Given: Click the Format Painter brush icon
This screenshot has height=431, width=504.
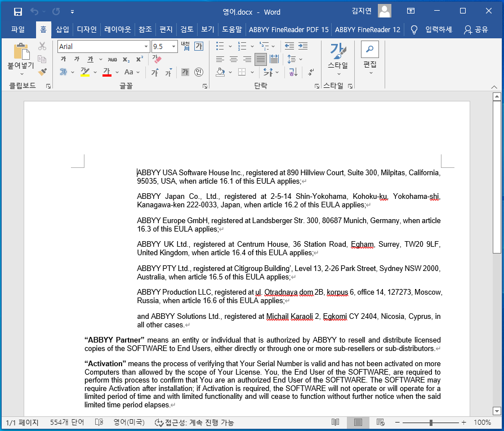Looking at the screenshot, I should (x=42, y=72).
